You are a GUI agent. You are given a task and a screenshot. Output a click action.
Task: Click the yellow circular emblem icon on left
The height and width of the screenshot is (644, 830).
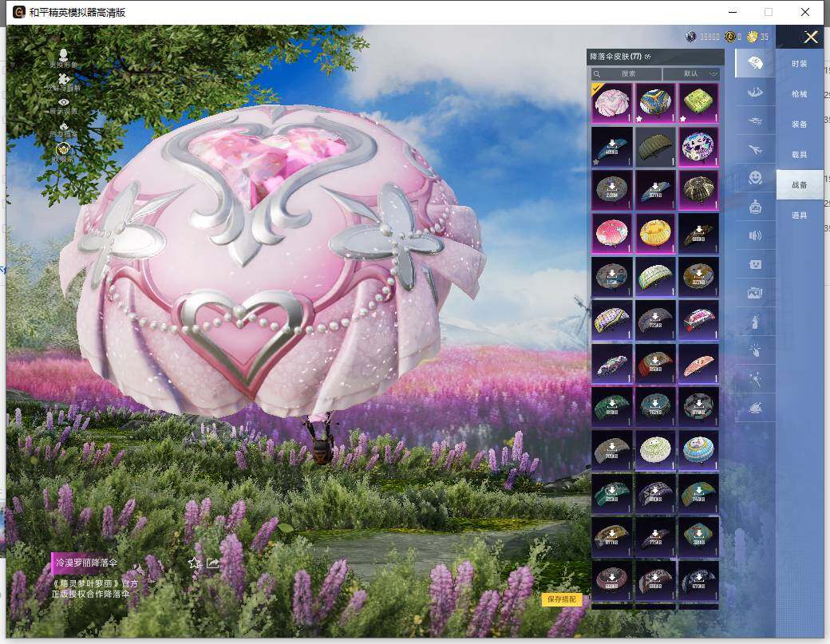point(64,148)
